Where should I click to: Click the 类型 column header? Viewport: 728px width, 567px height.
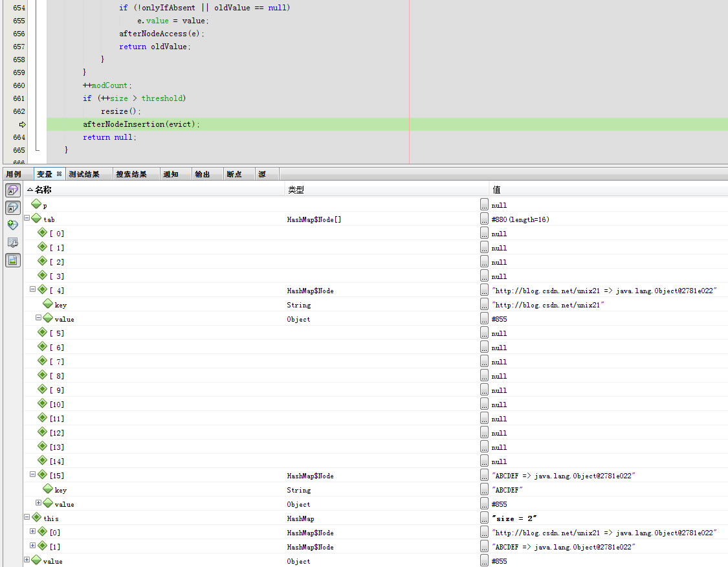tap(386, 190)
